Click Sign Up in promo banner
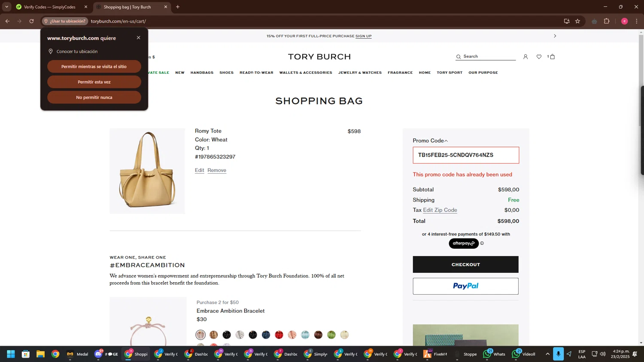Viewport: 644px width, 362px height. [364, 36]
